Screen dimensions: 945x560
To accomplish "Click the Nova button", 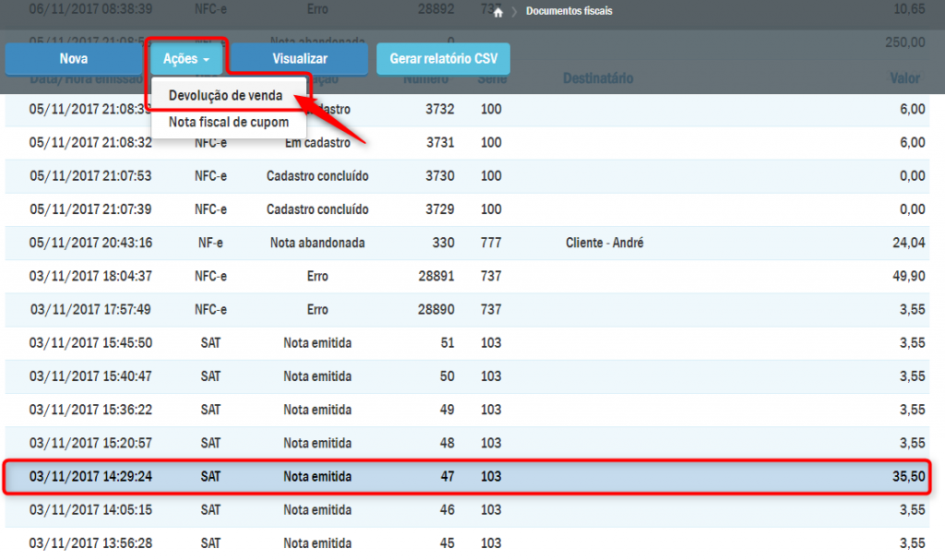I will tap(74, 58).
